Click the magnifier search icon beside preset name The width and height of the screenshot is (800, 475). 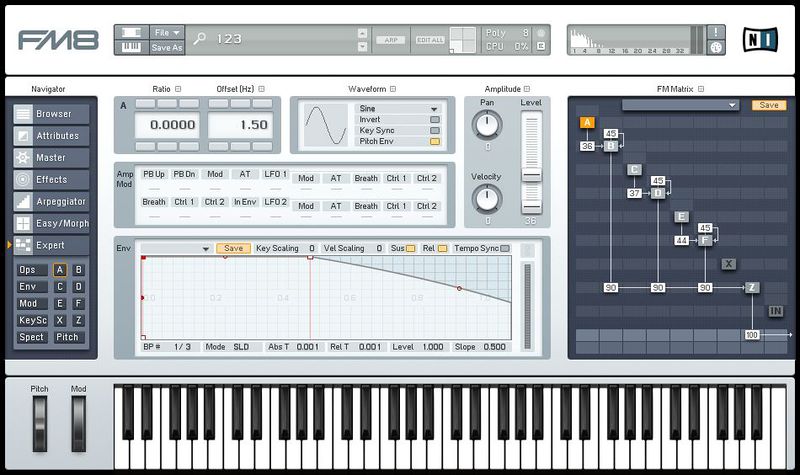tap(201, 39)
